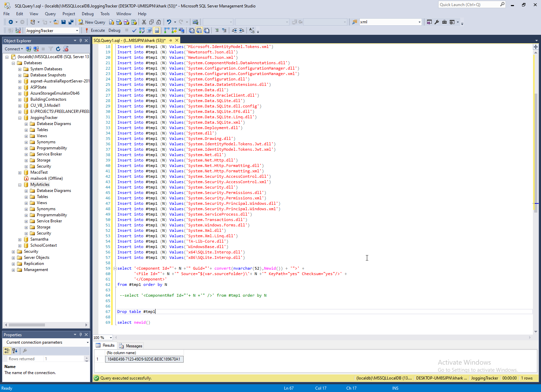This screenshot has width=541, height=392.
Task: Open the Query menu
Action: (50, 14)
